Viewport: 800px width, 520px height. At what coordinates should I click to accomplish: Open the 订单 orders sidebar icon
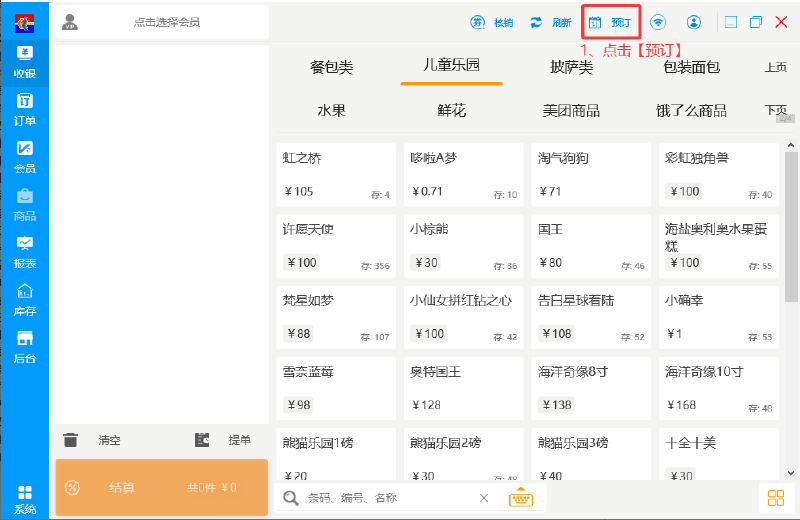(24, 110)
